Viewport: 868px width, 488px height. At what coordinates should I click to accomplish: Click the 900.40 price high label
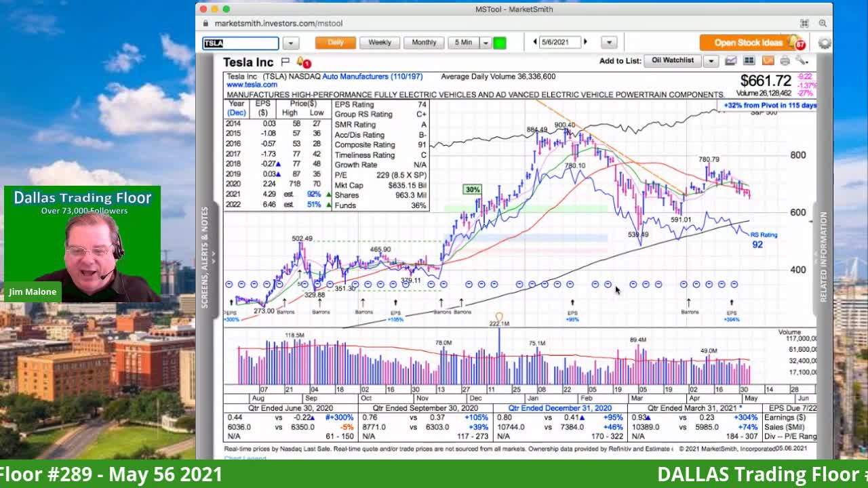564,125
